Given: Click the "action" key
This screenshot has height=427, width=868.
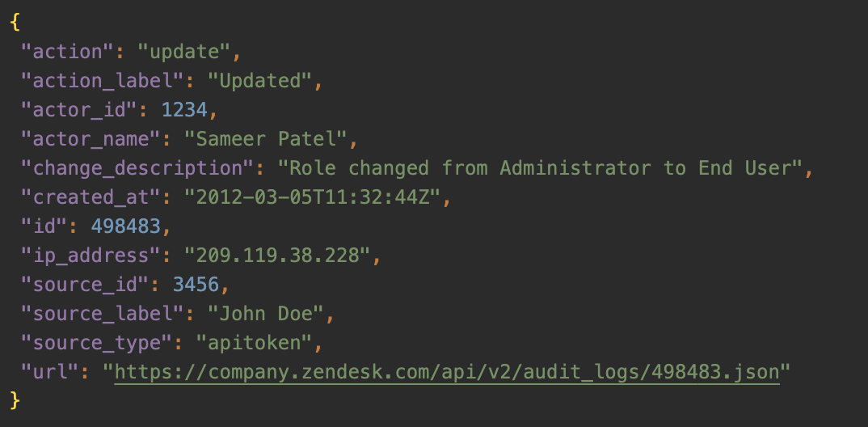Looking at the screenshot, I should 68,52.
